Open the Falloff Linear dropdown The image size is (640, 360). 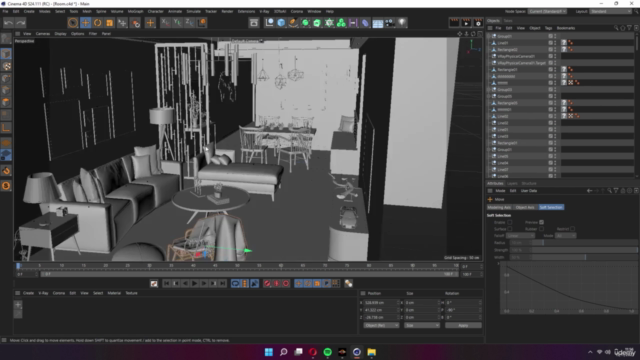[520, 236]
